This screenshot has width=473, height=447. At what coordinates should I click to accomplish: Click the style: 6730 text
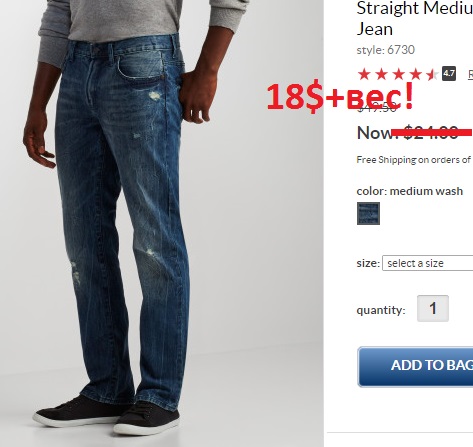[x=386, y=50]
